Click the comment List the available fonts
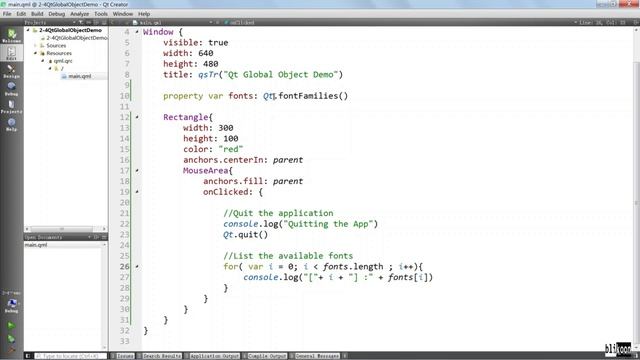 (x=288, y=256)
